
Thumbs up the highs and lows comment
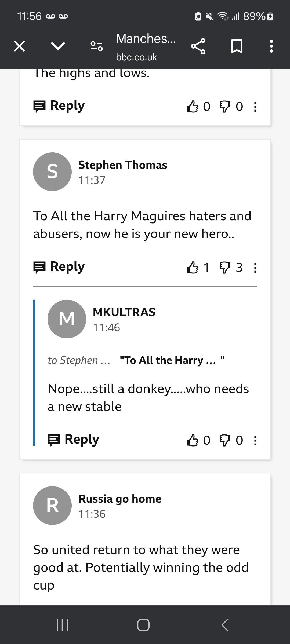click(192, 106)
